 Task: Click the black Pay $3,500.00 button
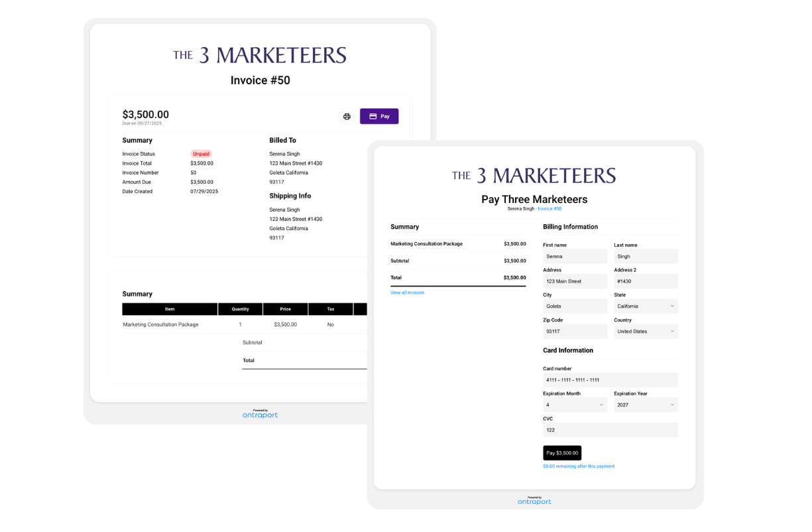coord(561,453)
